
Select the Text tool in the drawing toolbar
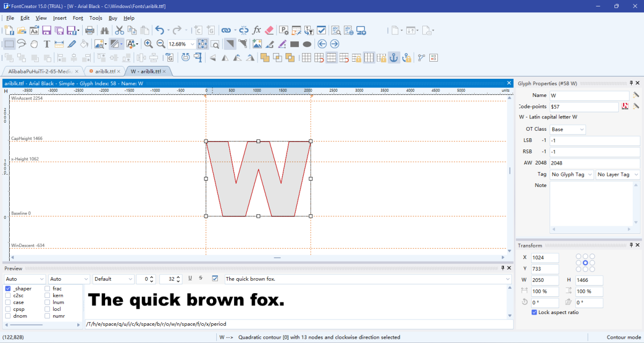tap(46, 44)
